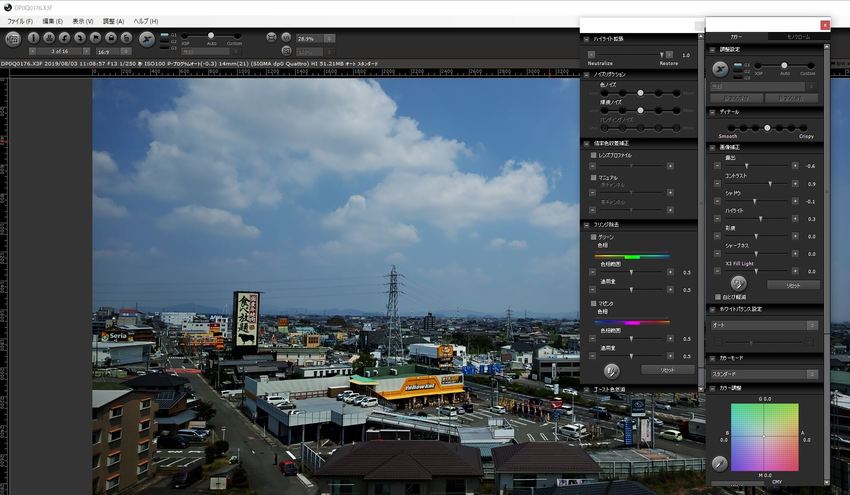Increase シャープネス with its plus button
850x495 pixels.
[x=795, y=253]
